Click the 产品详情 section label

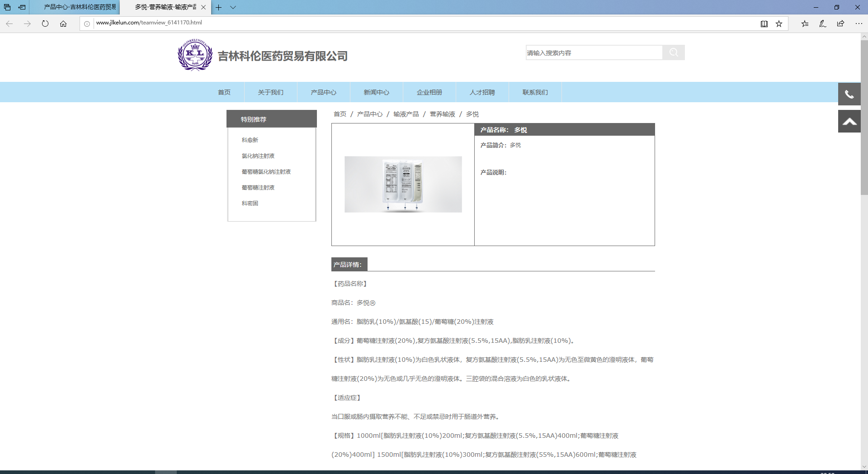[349, 265]
